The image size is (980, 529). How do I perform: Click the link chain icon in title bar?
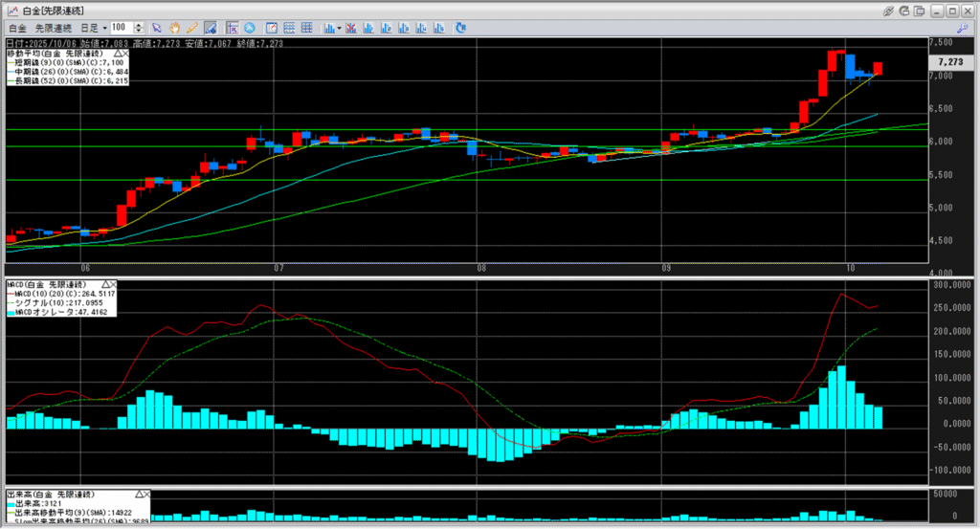[888, 10]
